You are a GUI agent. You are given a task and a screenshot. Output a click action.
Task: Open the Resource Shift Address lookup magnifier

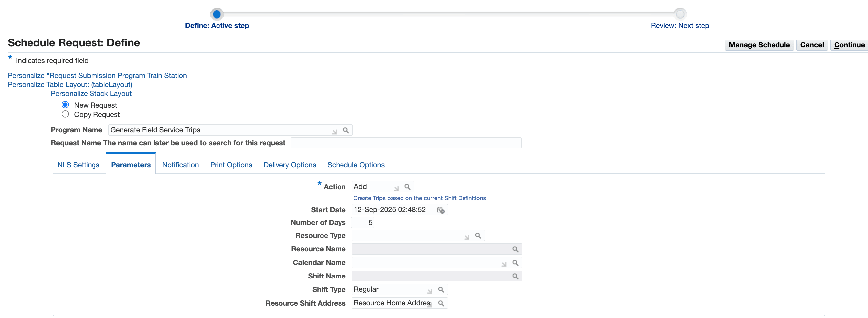441,303
